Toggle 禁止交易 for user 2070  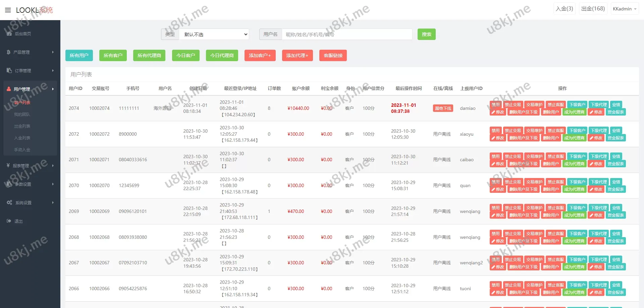click(513, 182)
